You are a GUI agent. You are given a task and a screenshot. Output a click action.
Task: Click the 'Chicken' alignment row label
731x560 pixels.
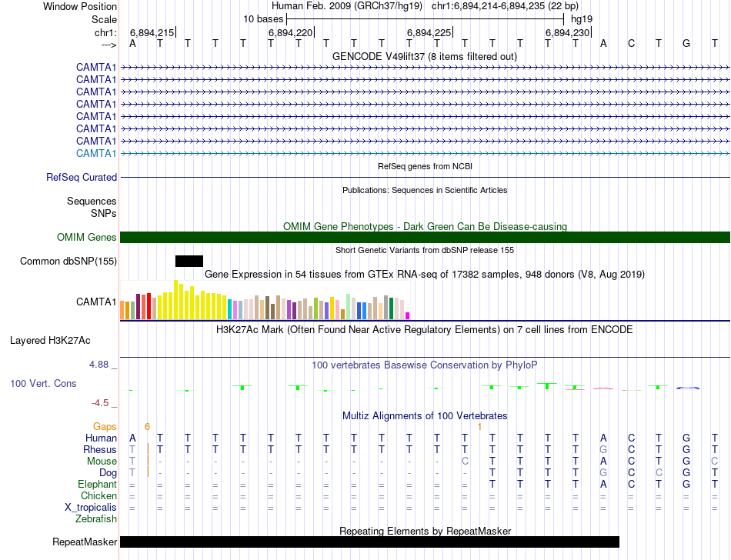coord(98,495)
